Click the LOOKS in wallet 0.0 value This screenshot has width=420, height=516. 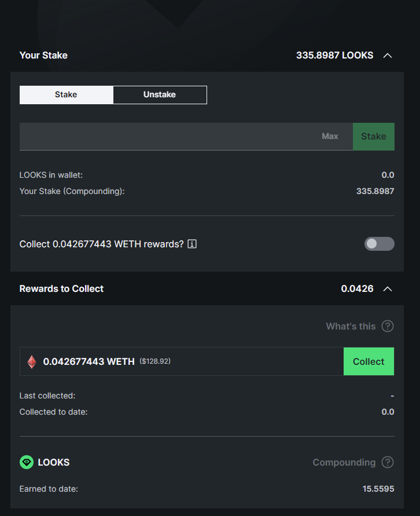coord(388,175)
